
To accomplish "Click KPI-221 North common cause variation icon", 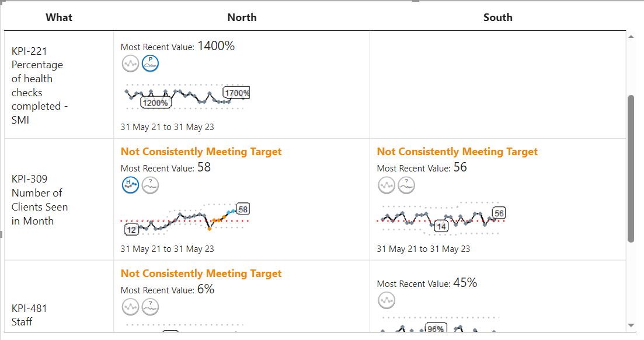I will (130, 64).
